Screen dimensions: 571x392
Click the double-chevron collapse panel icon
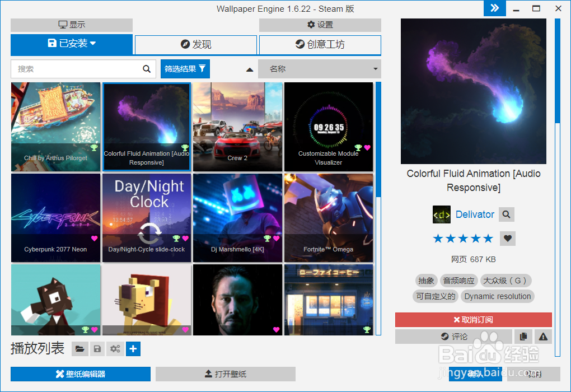pyautogui.click(x=494, y=8)
